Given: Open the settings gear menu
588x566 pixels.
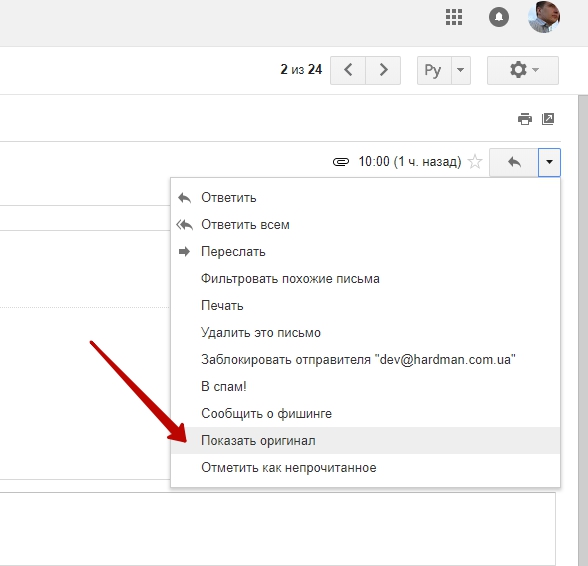Looking at the screenshot, I should pyautogui.click(x=523, y=70).
